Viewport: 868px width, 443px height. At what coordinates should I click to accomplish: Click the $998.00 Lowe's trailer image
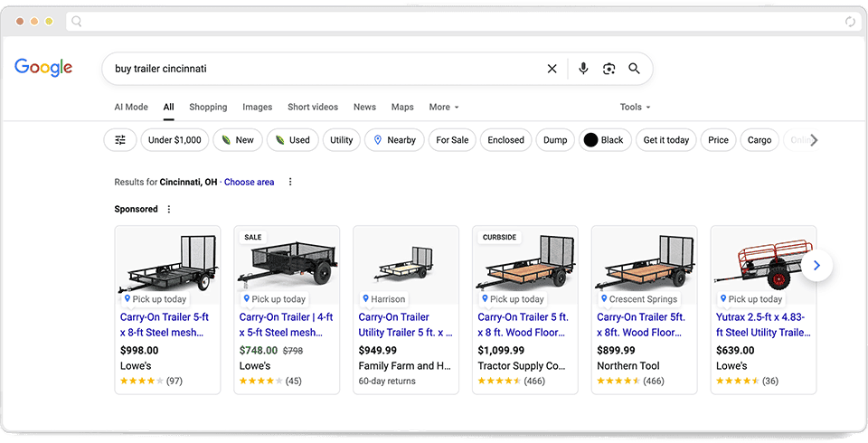click(x=168, y=264)
